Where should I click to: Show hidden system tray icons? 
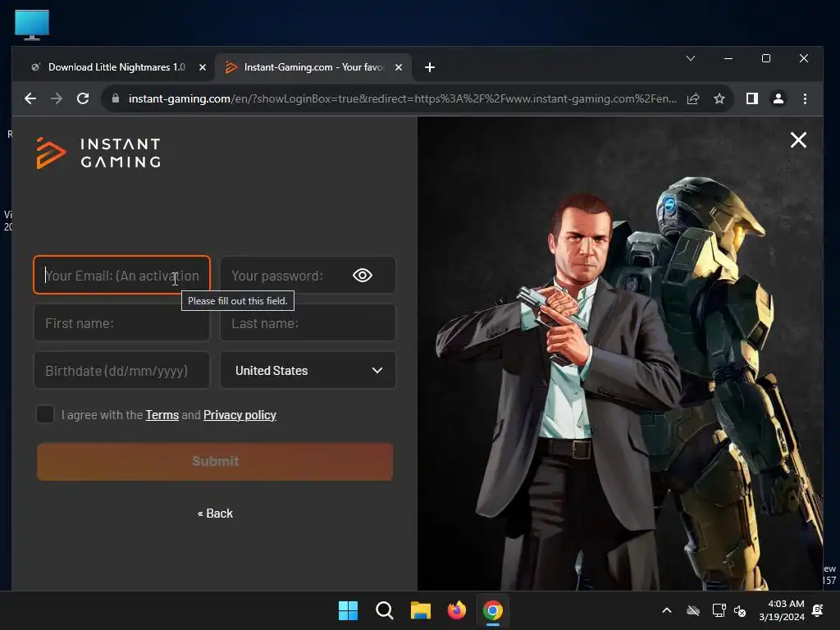coord(667,610)
